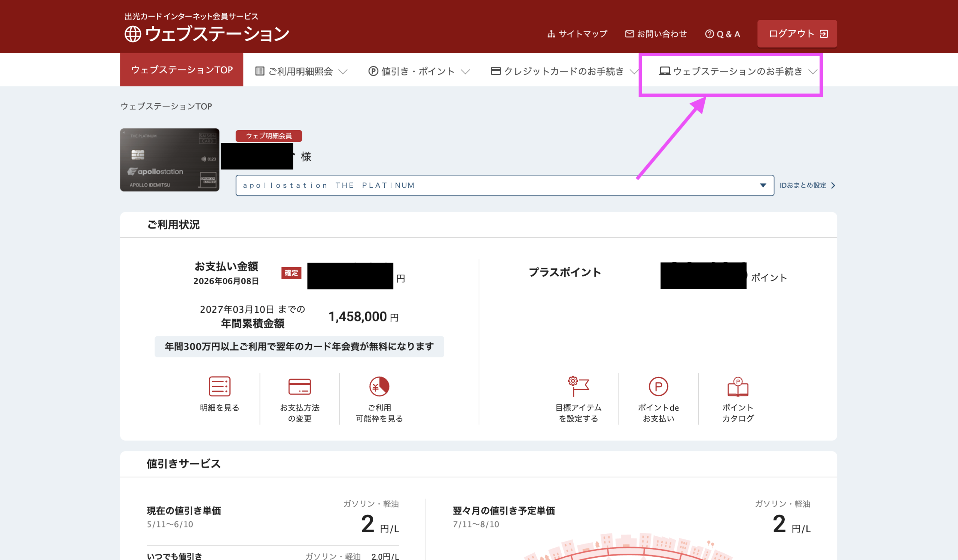Image resolution: width=958 pixels, height=560 pixels.
Task: Open ポイントカタログ book icon
Action: click(738, 386)
